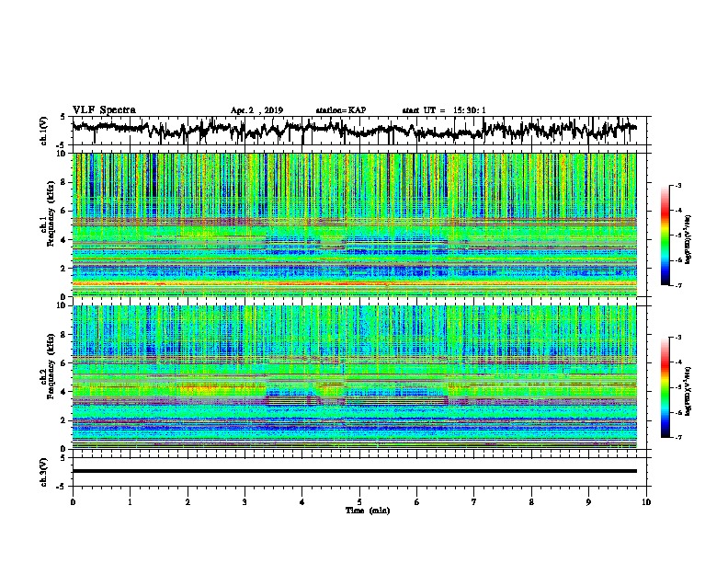Click the "-3" label on ch.1 colorbar
This screenshot has height=563, width=728.
pos(678,186)
